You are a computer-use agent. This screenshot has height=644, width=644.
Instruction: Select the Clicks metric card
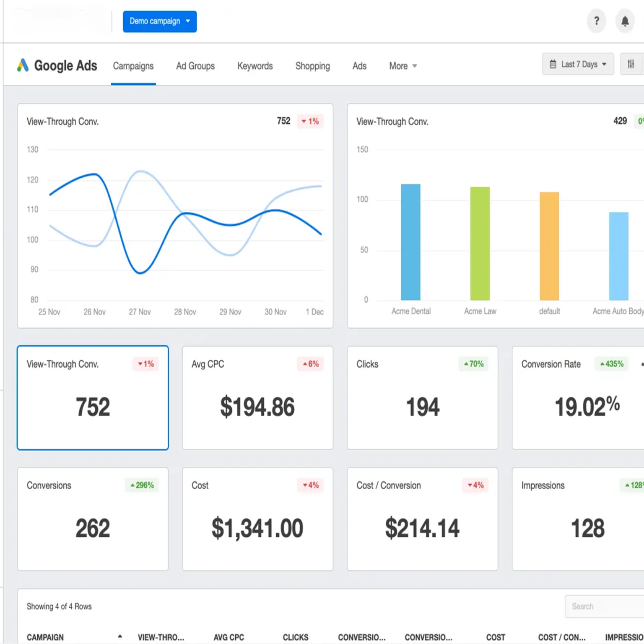pyautogui.click(x=422, y=398)
